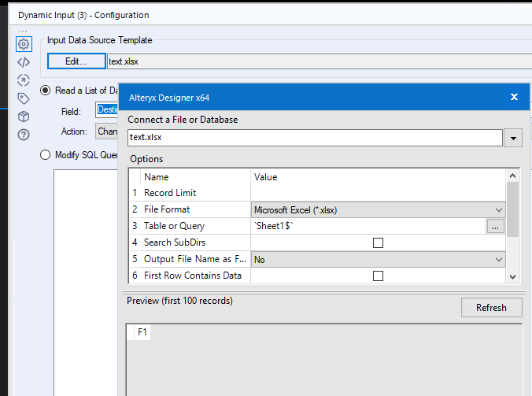Open the File Format dropdown

[378, 209]
